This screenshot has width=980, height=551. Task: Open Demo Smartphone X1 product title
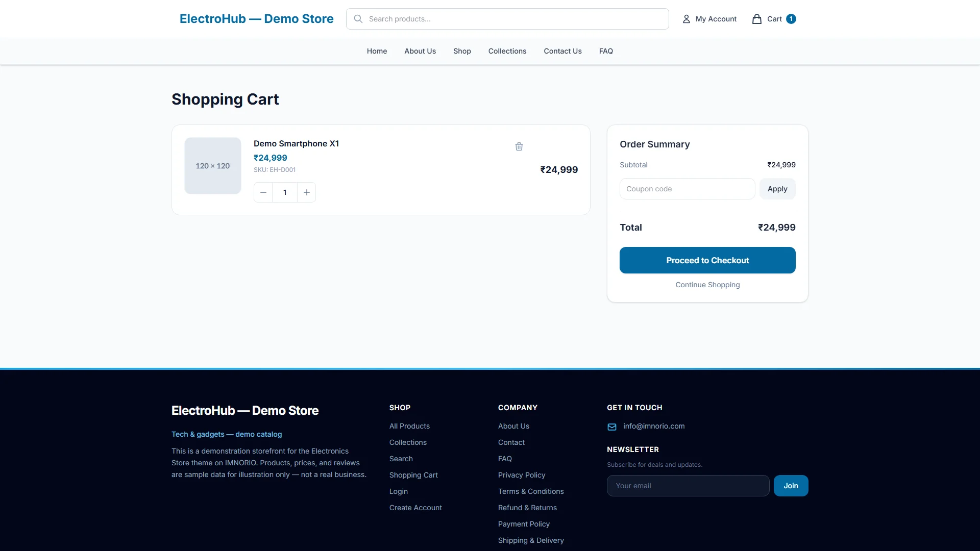pos(296,144)
